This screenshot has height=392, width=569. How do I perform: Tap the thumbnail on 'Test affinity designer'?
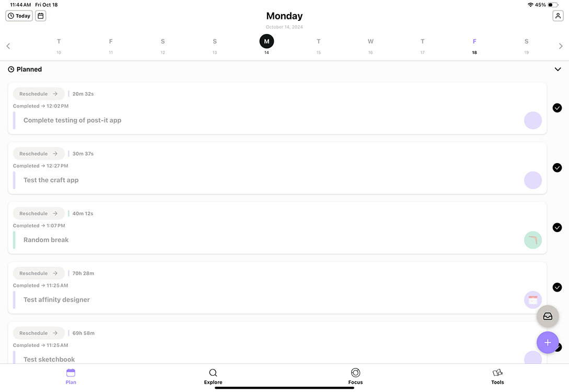(x=532, y=299)
